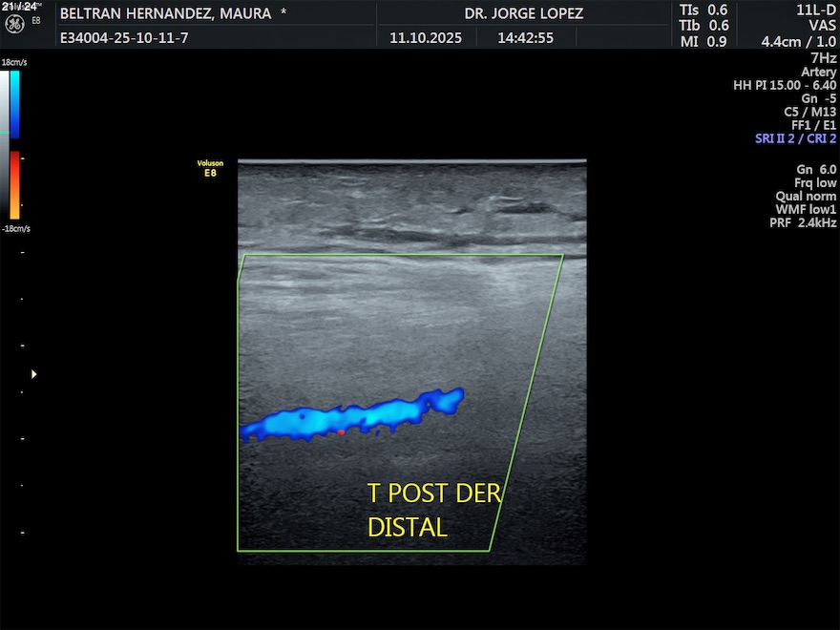Click the red-orange color velocity scale bar
This screenshot has height=630, width=840.
pos(14,185)
